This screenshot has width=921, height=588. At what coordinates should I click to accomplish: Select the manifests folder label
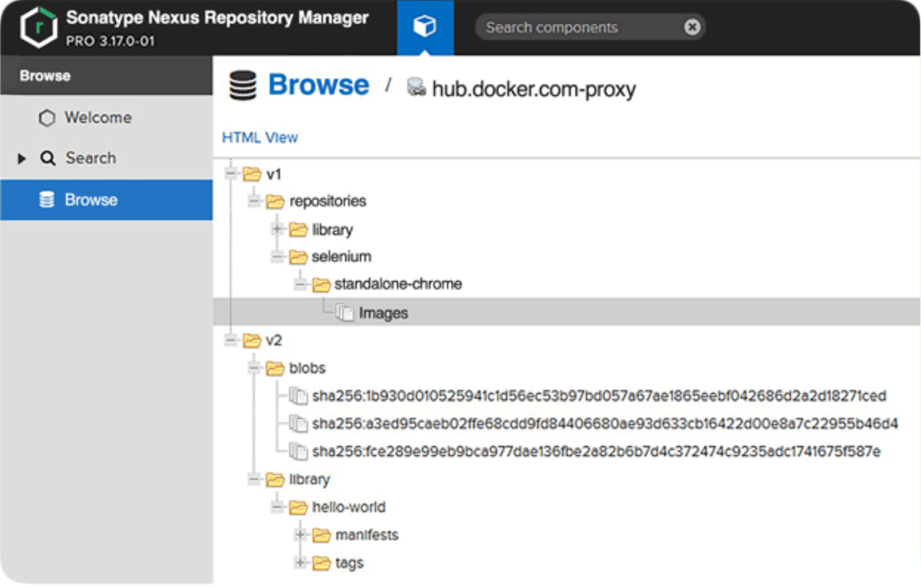(x=367, y=535)
